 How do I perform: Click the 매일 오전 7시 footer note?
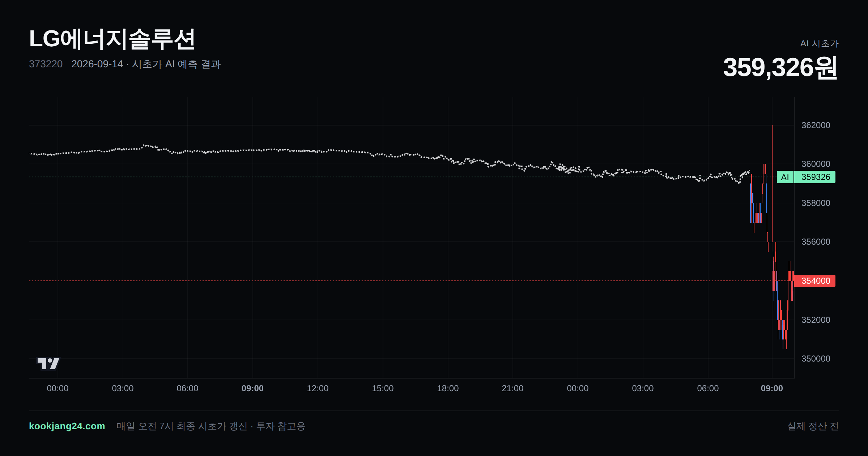click(211, 426)
